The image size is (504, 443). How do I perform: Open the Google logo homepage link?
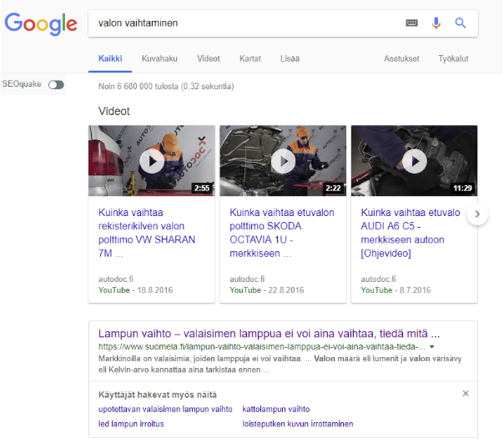[x=41, y=23]
